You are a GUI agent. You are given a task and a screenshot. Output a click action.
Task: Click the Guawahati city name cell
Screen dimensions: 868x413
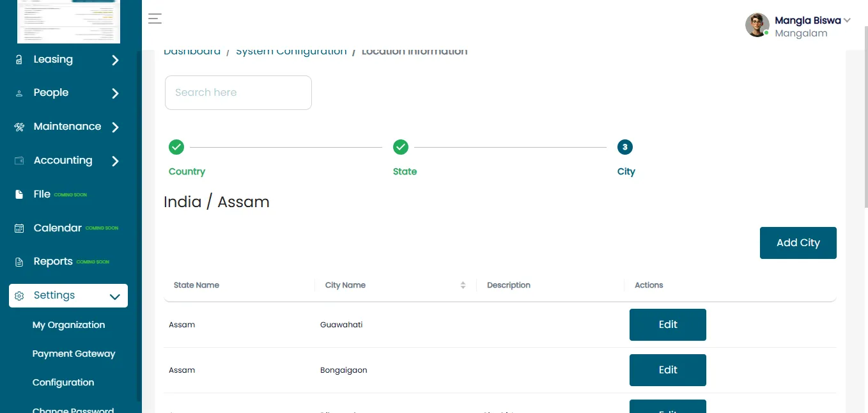click(341, 325)
